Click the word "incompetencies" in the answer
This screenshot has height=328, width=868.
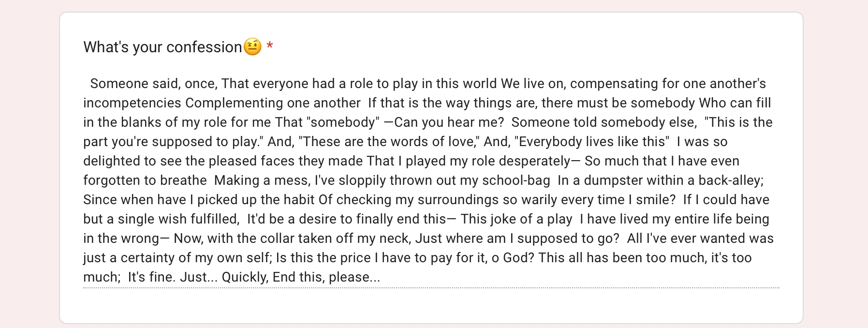click(x=132, y=103)
